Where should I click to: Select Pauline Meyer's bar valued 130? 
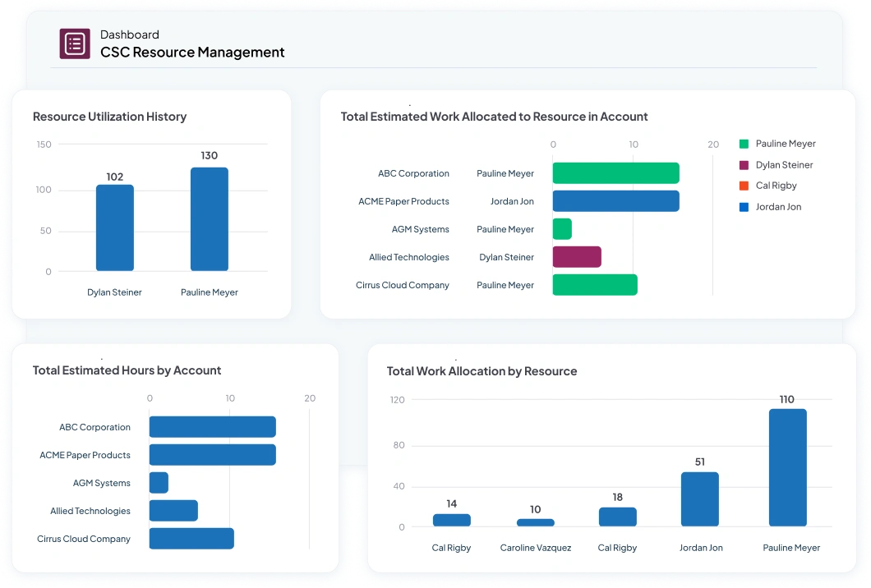tap(210, 219)
